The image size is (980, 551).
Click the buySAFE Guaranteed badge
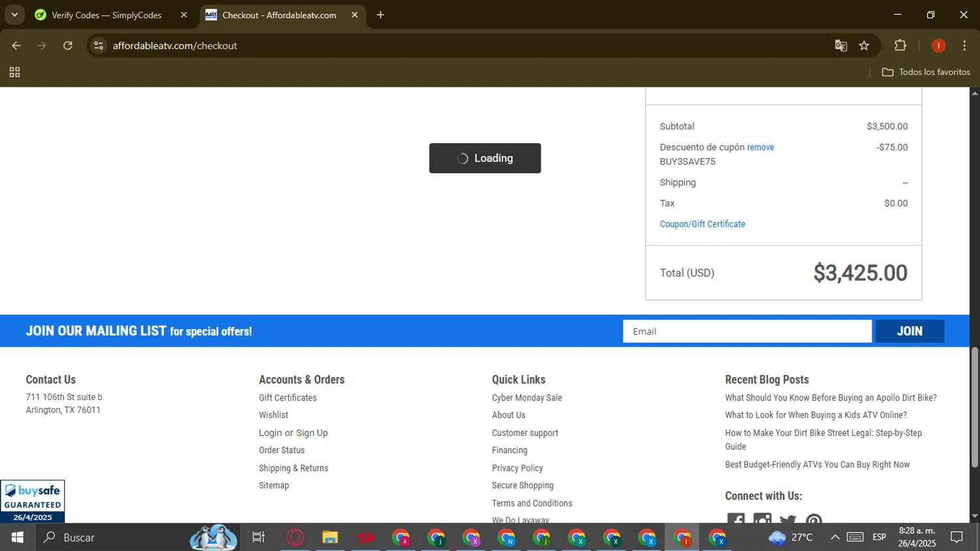(33, 501)
